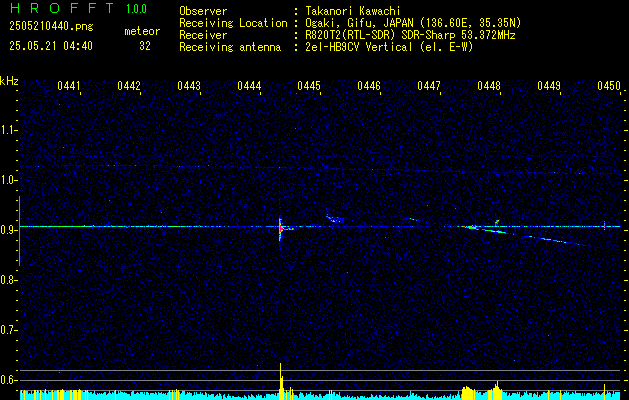Click observer name Takanori Kawachi

click(x=353, y=11)
